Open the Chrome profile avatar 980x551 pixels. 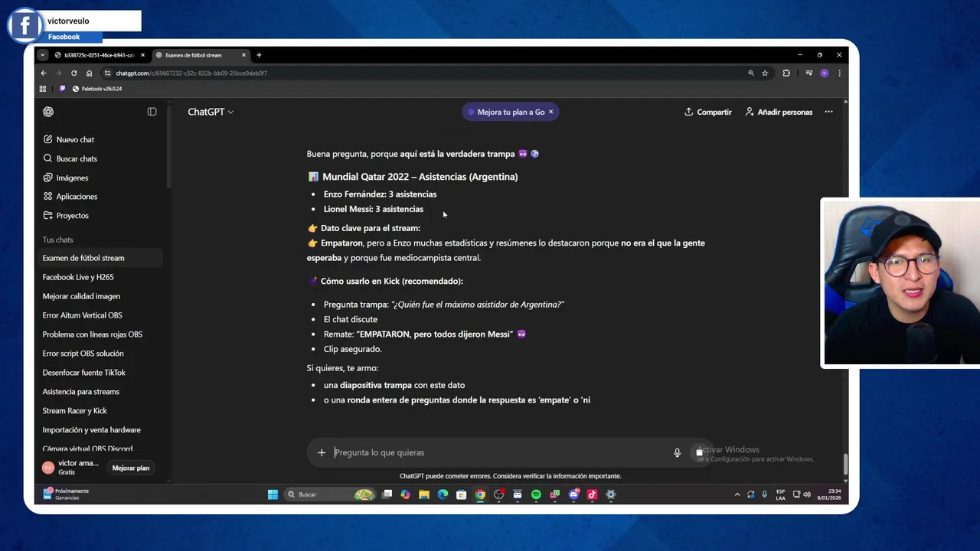coord(824,73)
